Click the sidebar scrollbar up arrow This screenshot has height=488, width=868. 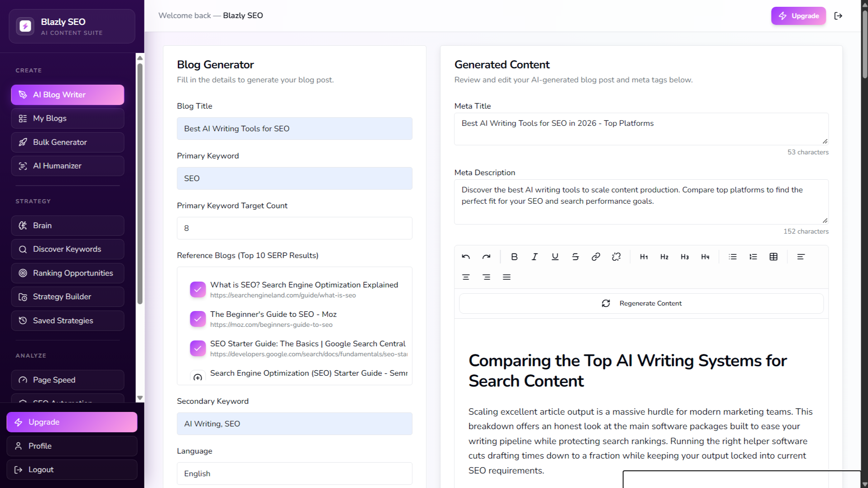pyautogui.click(x=140, y=58)
